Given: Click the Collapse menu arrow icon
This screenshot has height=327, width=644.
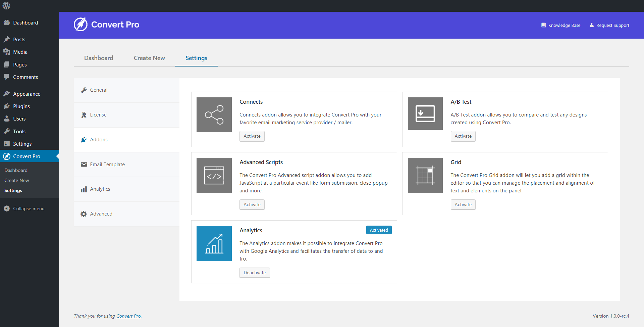Looking at the screenshot, I should tap(7, 208).
